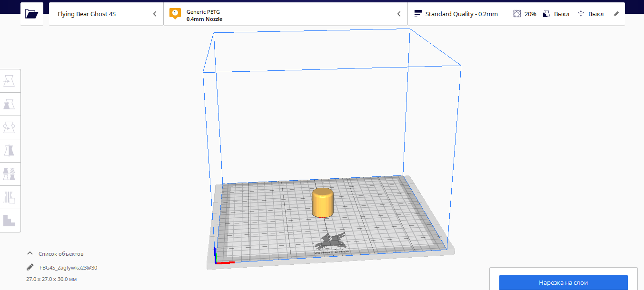Click the Generic PETG material label
The image size is (644, 290).
pos(203,11)
